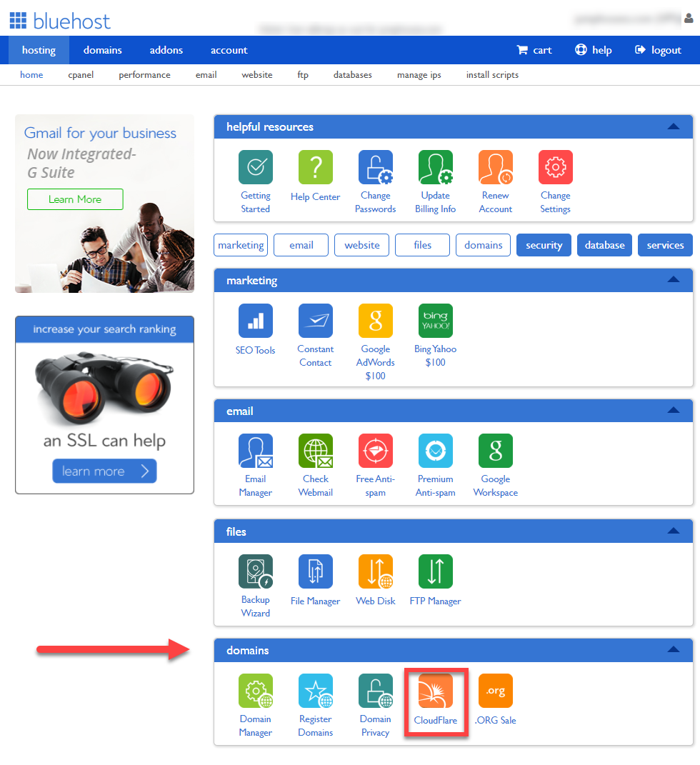The width and height of the screenshot is (700, 765).
Task: Collapse the domains panel
Action: 674,650
